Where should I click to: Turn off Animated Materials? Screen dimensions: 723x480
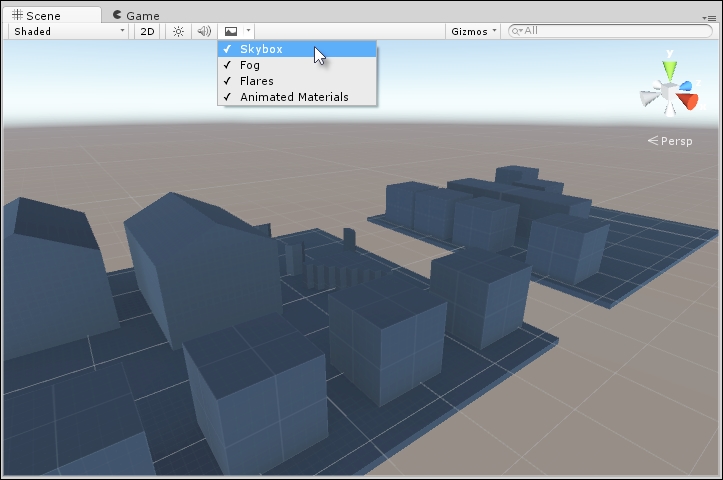click(x=293, y=97)
